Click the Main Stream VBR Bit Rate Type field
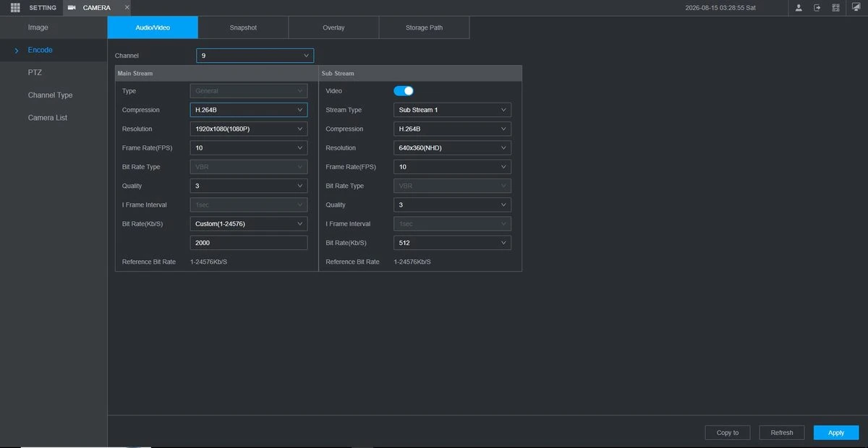 [x=249, y=167]
